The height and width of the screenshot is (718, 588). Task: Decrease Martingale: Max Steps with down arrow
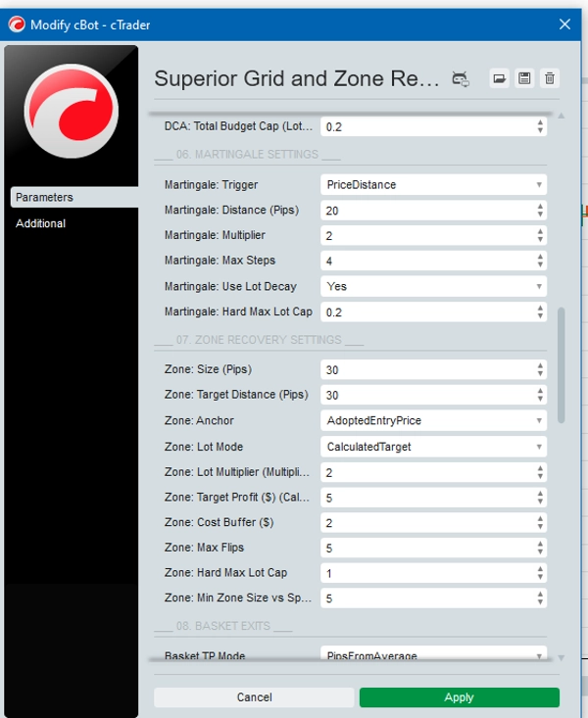[540, 265]
